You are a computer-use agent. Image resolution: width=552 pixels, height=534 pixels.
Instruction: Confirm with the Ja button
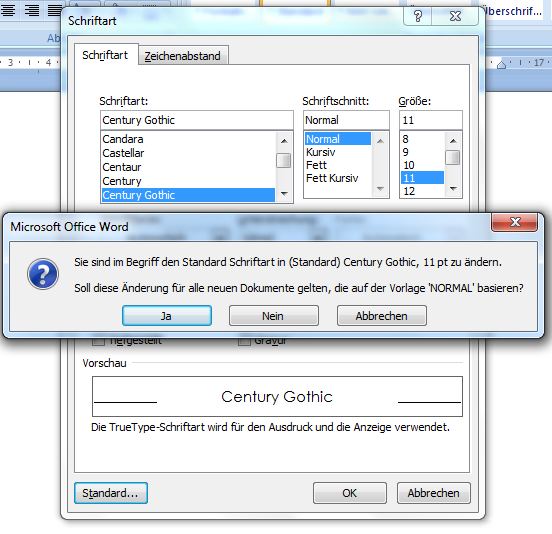click(x=167, y=316)
